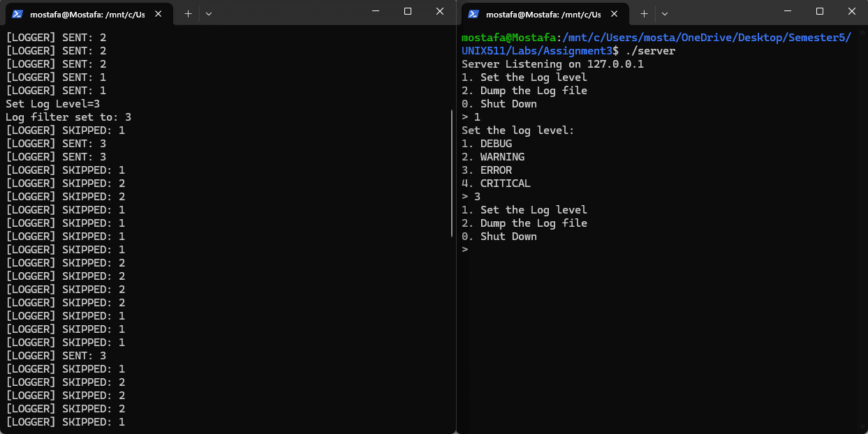Click the terminal icon in the left window's tab
Image resolution: width=868 pixels, height=434 pixels.
click(17, 14)
